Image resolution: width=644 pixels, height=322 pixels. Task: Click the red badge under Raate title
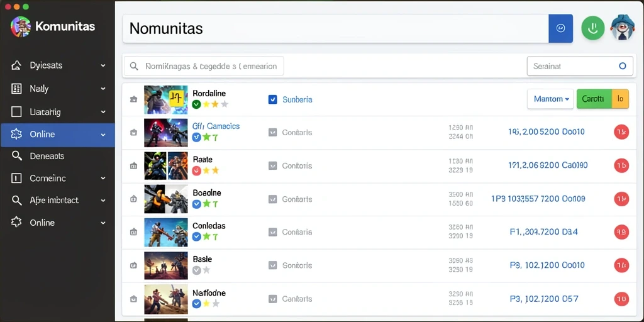[196, 170]
